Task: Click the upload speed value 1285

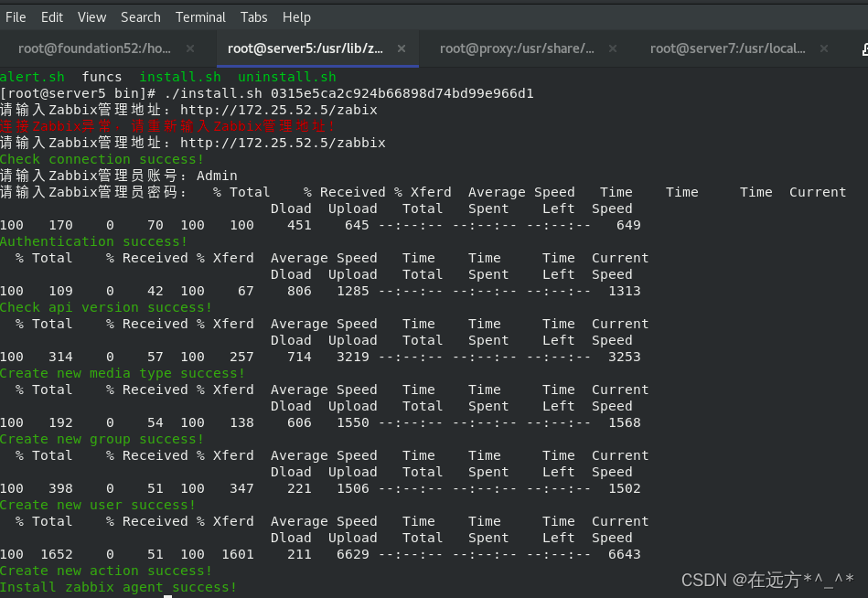Action: 353,291
